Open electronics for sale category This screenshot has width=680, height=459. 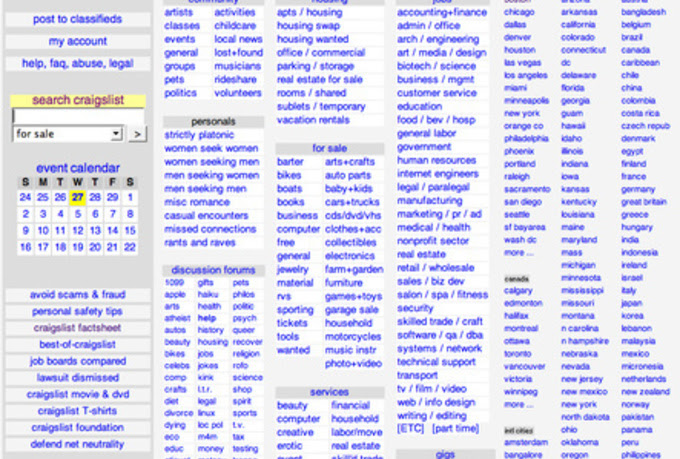(350, 256)
